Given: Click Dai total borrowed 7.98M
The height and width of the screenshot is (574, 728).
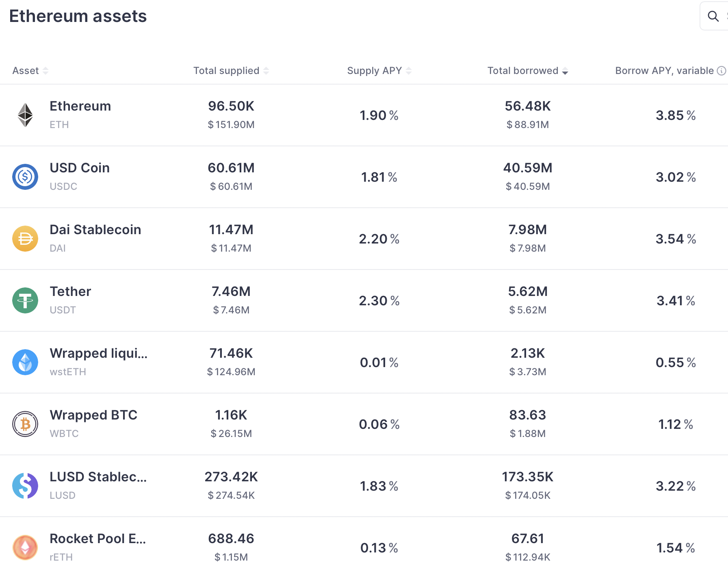Looking at the screenshot, I should pyautogui.click(x=528, y=230).
